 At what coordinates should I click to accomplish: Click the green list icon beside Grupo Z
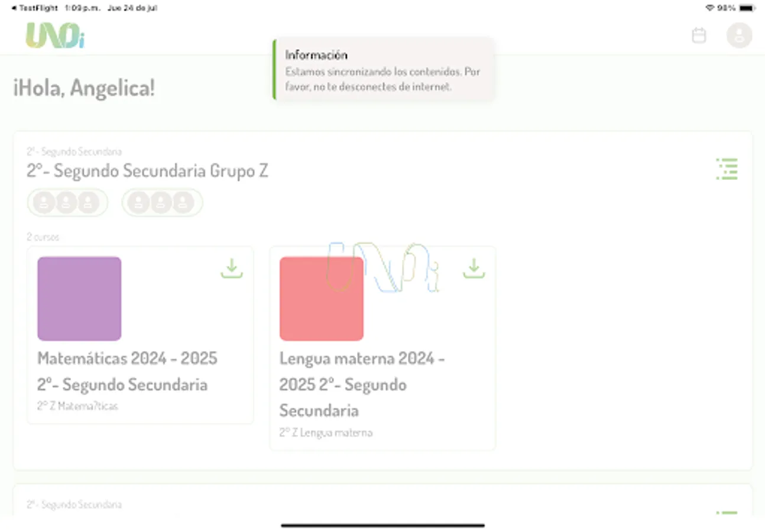tap(727, 170)
